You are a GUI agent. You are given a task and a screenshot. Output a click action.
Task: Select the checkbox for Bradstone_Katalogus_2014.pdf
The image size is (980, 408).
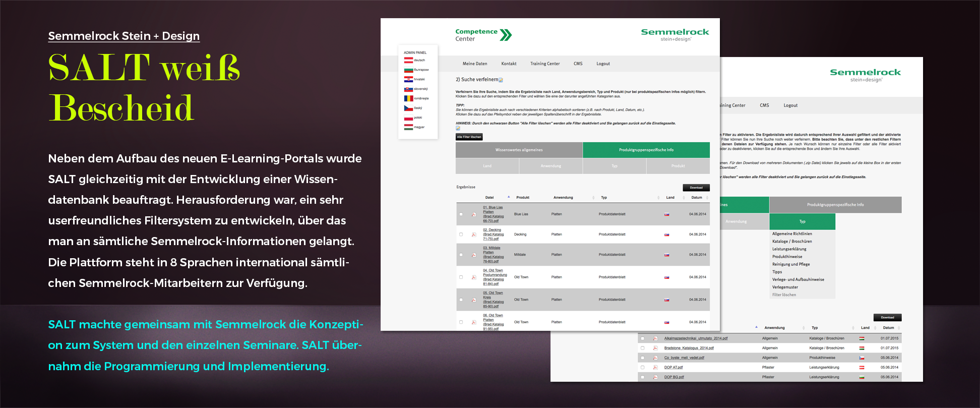[642, 348]
